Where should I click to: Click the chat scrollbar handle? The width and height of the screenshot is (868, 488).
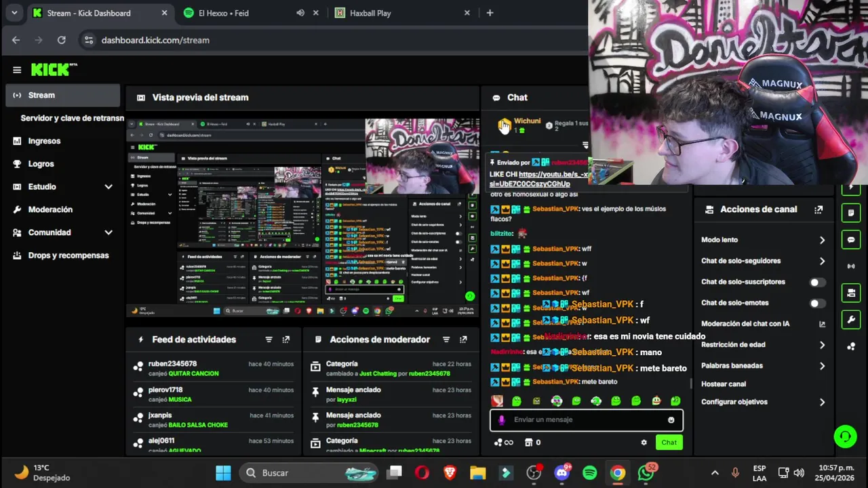coord(691,384)
